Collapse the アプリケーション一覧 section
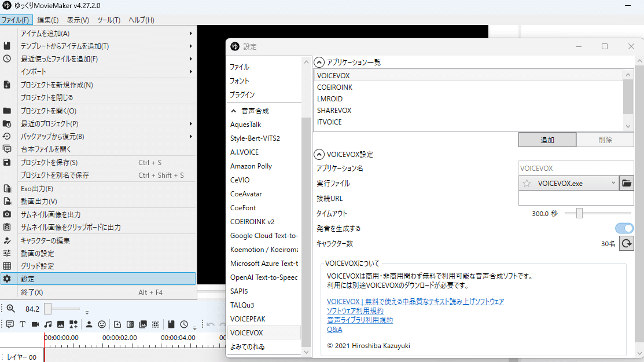This screenshot has width=644, height=362. tap(319, 63)
